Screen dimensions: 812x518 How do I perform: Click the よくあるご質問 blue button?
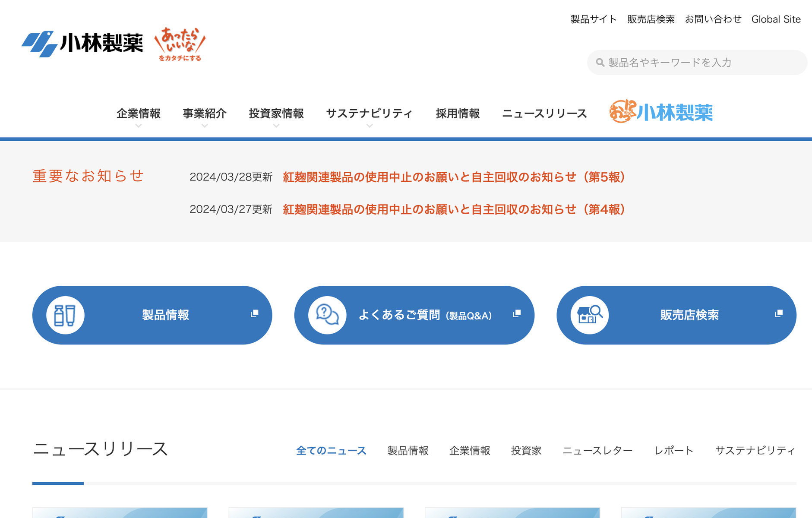tap(414, 315)
